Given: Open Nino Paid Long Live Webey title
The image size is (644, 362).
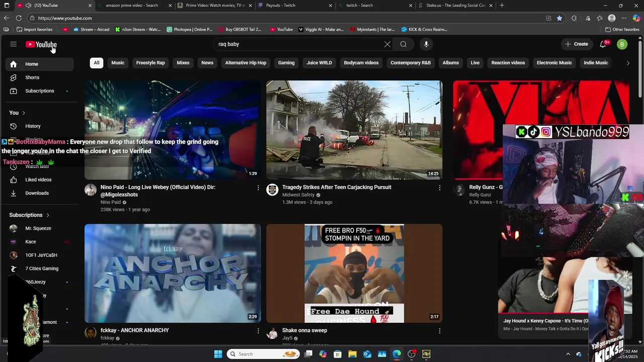Looking at the screenshot, I should coord(158,191).
